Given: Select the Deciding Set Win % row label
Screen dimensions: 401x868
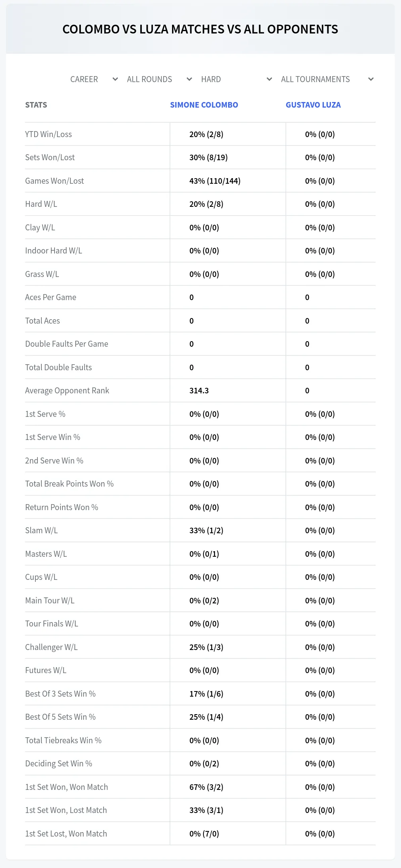Looking at the screenshot, I should (59, 764).
